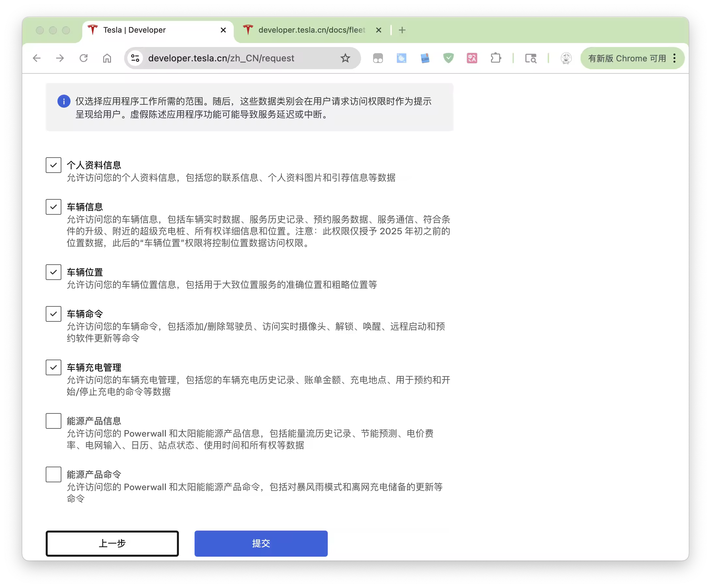
Task: Click the 车辆信息 label text
Action: point(85,207)
